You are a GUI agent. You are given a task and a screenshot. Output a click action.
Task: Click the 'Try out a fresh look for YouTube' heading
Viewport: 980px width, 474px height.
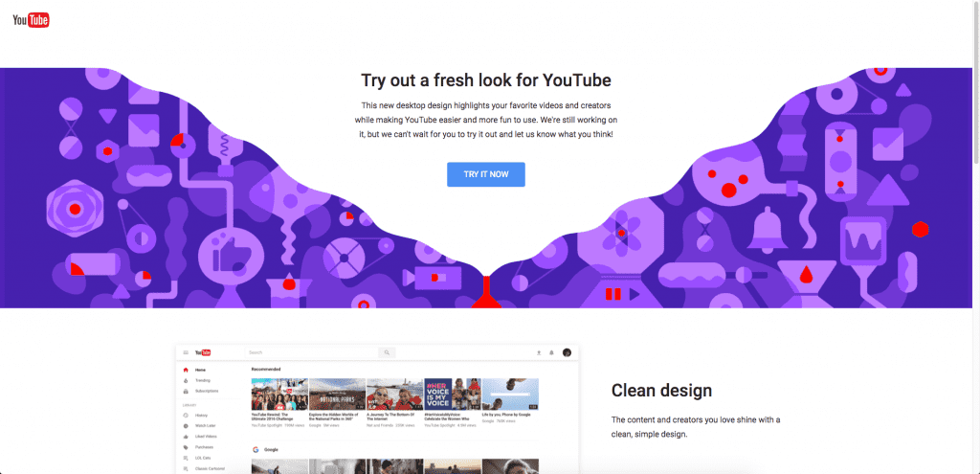tap(485, 80)
